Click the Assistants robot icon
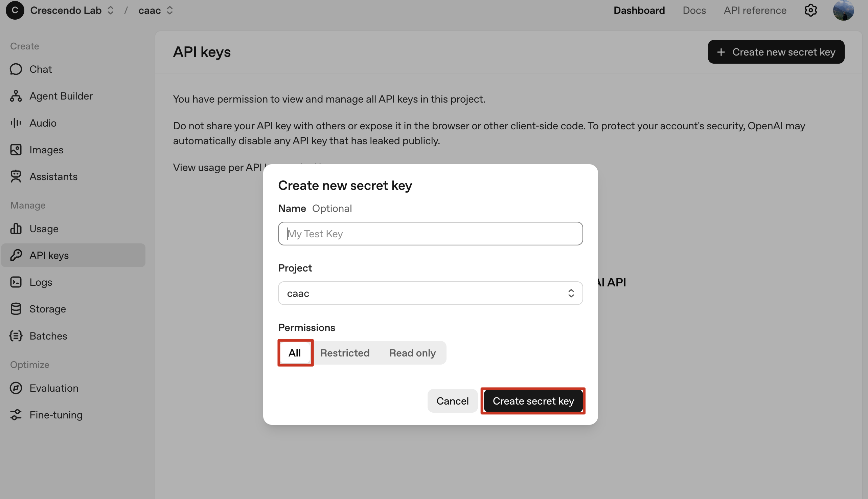 (16, 176)
